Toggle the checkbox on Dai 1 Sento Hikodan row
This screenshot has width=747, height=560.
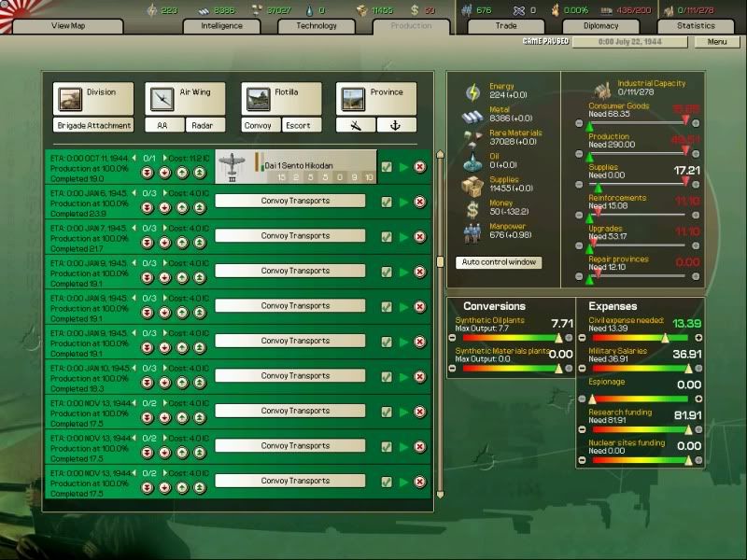point(387,167)
